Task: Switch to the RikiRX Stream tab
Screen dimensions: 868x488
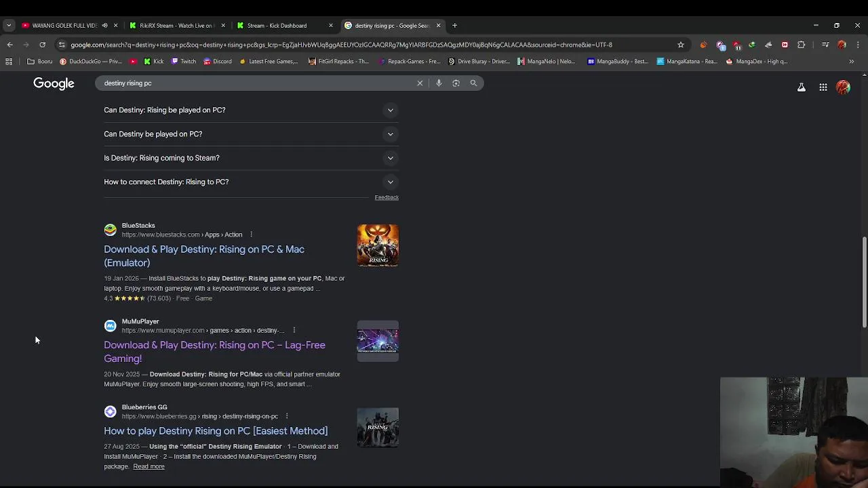Action: [x=176, y=26]
